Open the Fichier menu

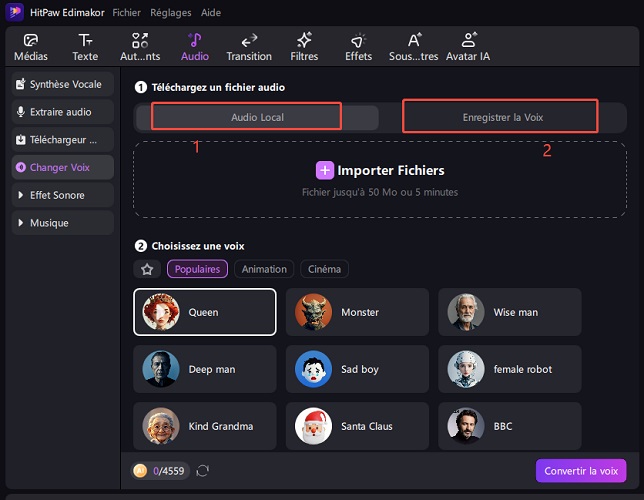(x=126, y=12)
